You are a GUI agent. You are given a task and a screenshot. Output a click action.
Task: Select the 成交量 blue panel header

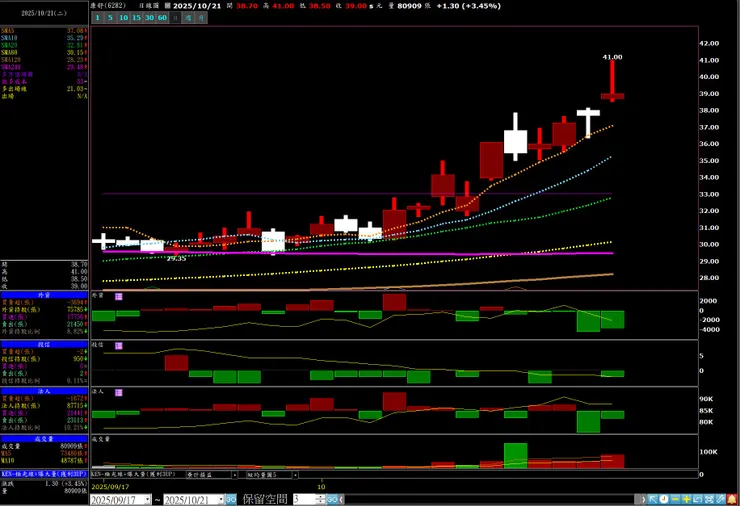click(44, 439)
